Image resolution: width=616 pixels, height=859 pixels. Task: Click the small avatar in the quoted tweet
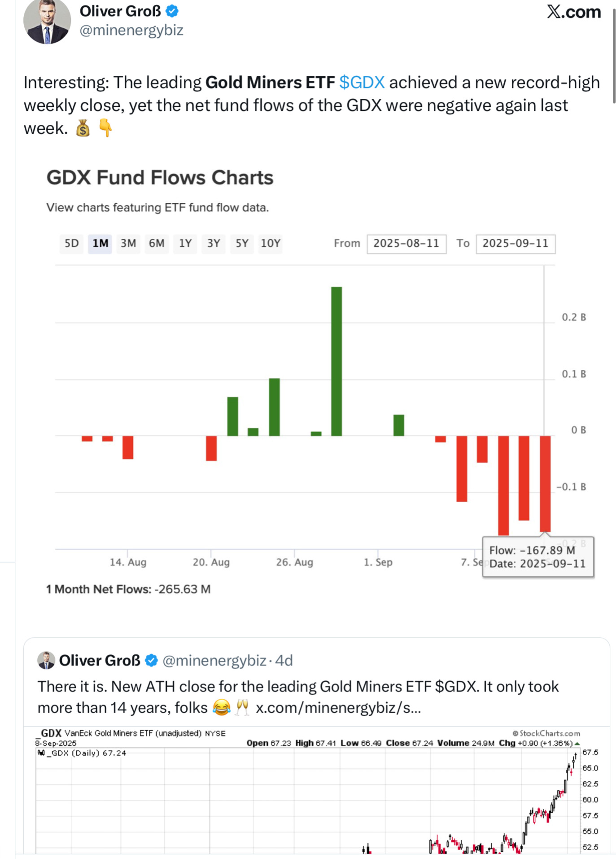[46, 660]
